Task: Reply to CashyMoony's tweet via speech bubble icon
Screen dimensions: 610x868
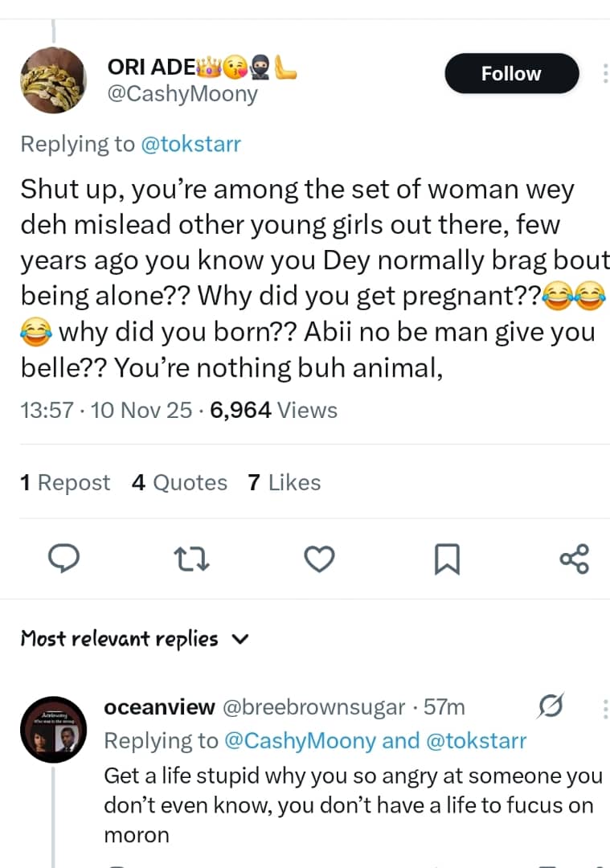Action: pos(64,559)
